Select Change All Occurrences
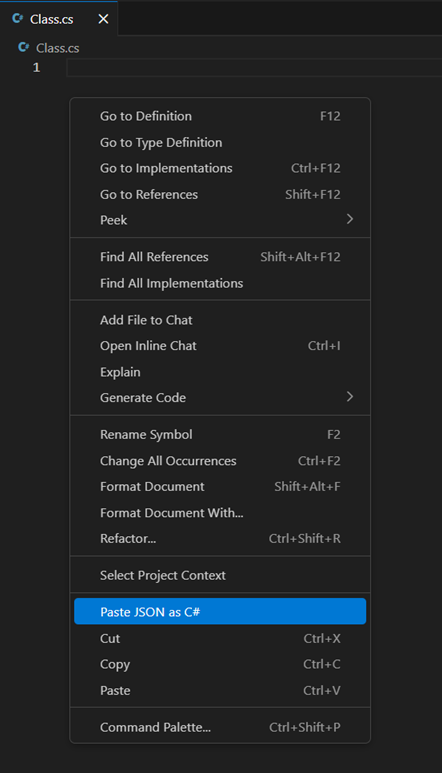This screenshot has height=773, width=442. click(x=220, y=460)
